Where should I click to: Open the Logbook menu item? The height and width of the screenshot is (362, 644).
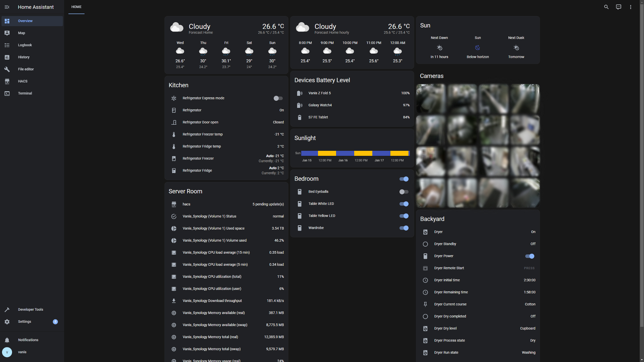click(25, 45)
